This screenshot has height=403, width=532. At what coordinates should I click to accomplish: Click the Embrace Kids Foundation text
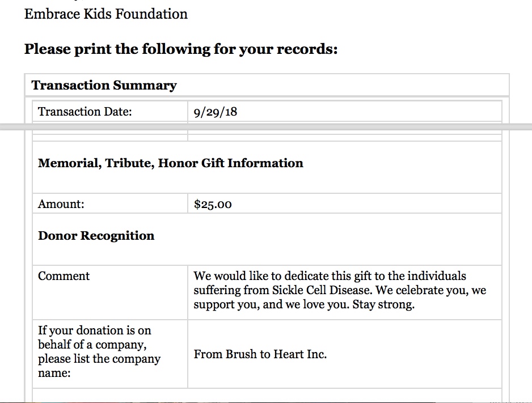105,14
